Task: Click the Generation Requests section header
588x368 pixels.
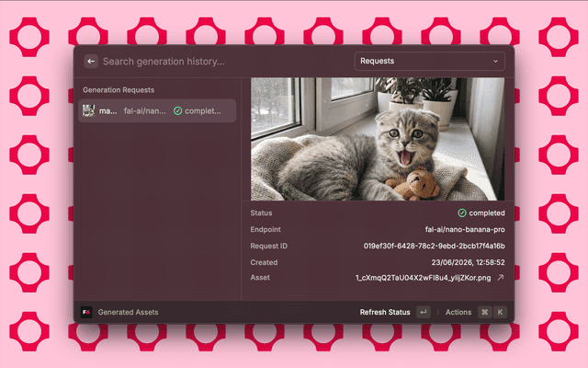Action: point(119,90)
